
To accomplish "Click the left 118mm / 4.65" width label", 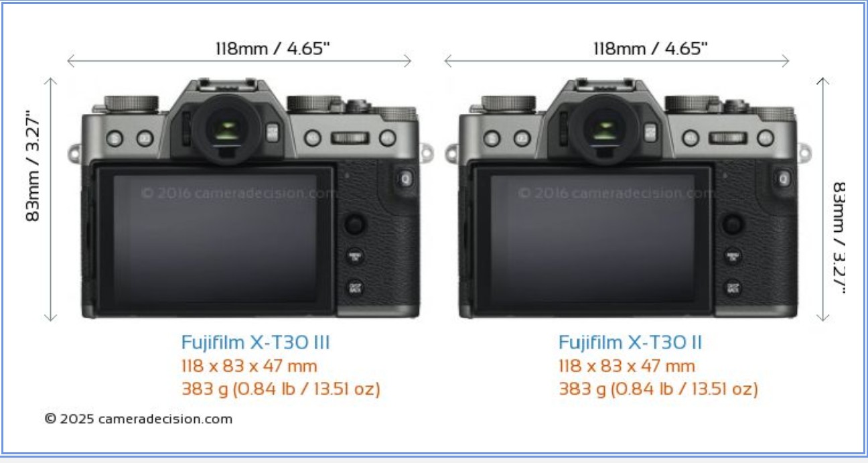I will pos(272,48).
